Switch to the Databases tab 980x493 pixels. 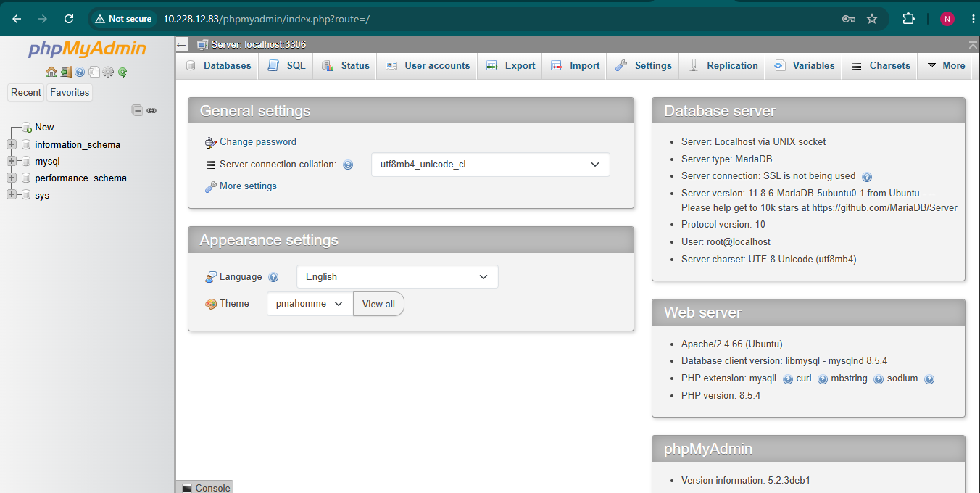point(219,65)
